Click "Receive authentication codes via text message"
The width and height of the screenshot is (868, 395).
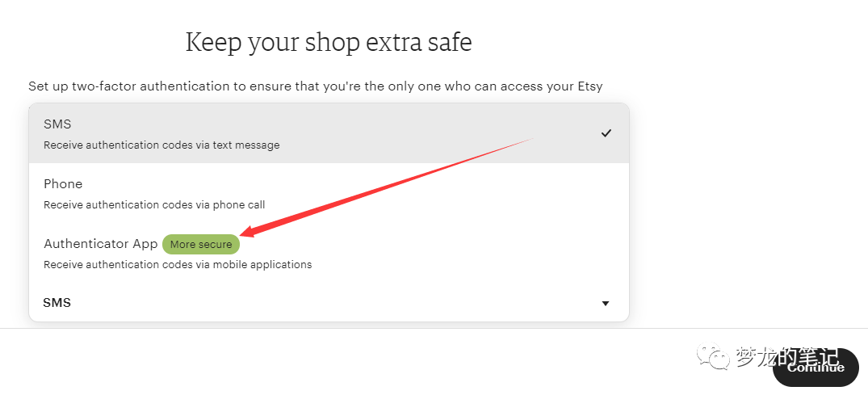tap(161, 145)
